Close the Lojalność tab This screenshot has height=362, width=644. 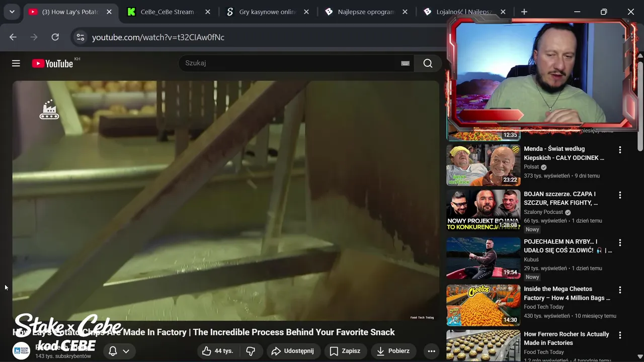503,12
